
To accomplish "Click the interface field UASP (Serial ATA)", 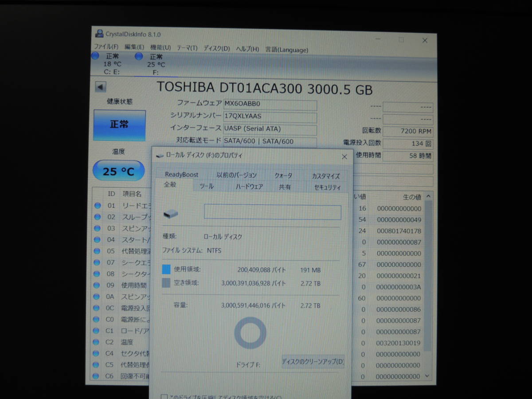I will coord(270,129).
